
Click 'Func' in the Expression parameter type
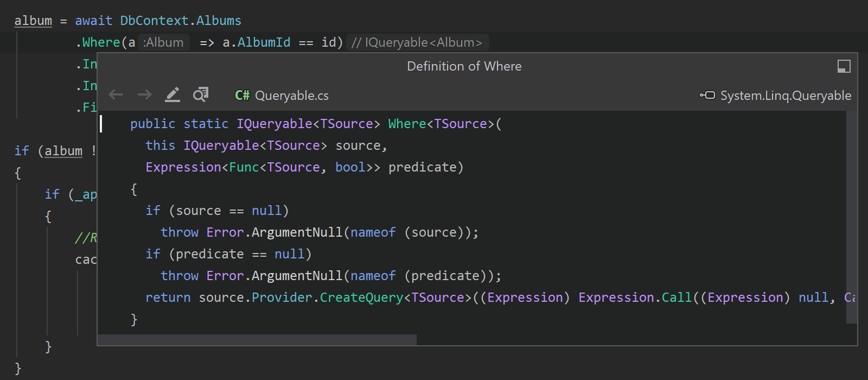click(244, 167)
